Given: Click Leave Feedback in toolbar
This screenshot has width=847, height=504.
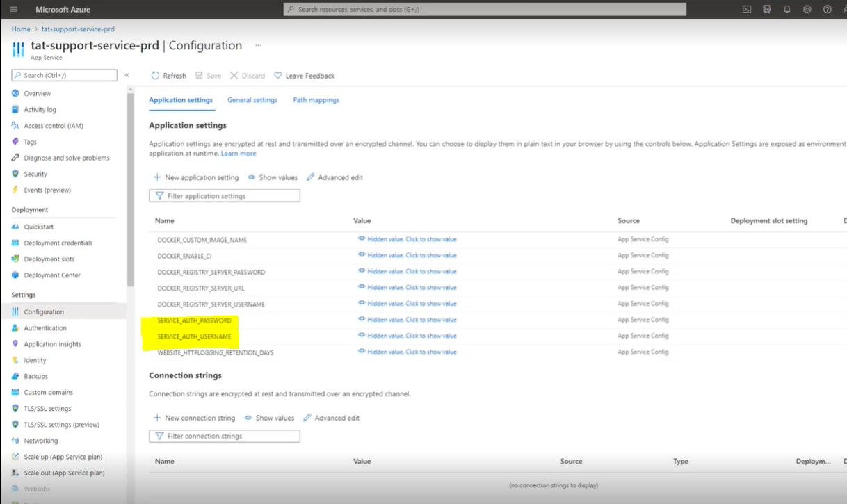Looking at the screenshot, I should pyautogui.click(x=305, y=76).
